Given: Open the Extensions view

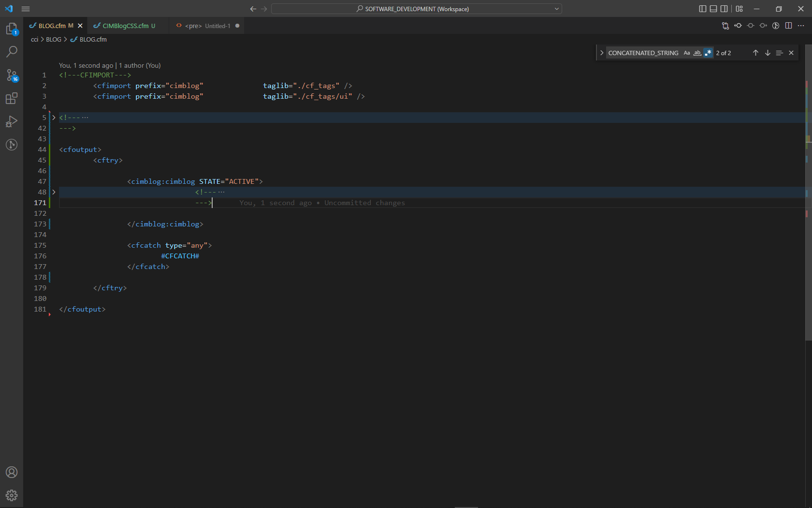Looking at the screenshot, I should tap(12, 98).
